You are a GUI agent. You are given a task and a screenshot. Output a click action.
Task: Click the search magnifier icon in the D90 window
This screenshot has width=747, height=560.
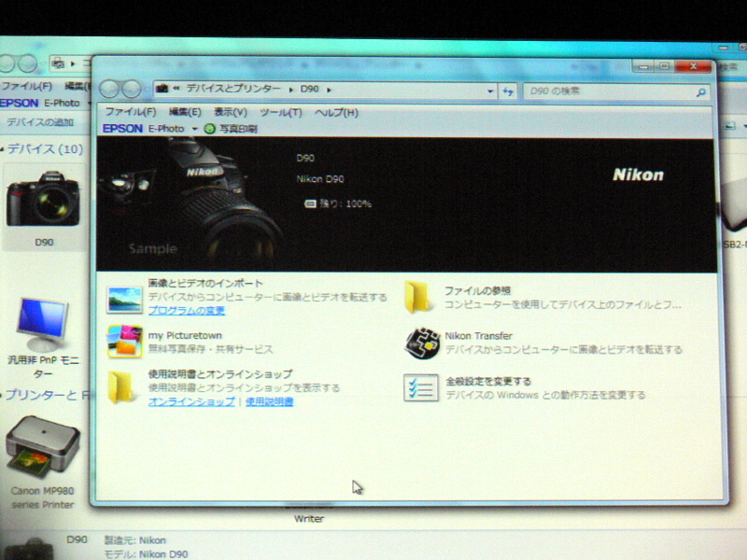click(x=700, y=91)
